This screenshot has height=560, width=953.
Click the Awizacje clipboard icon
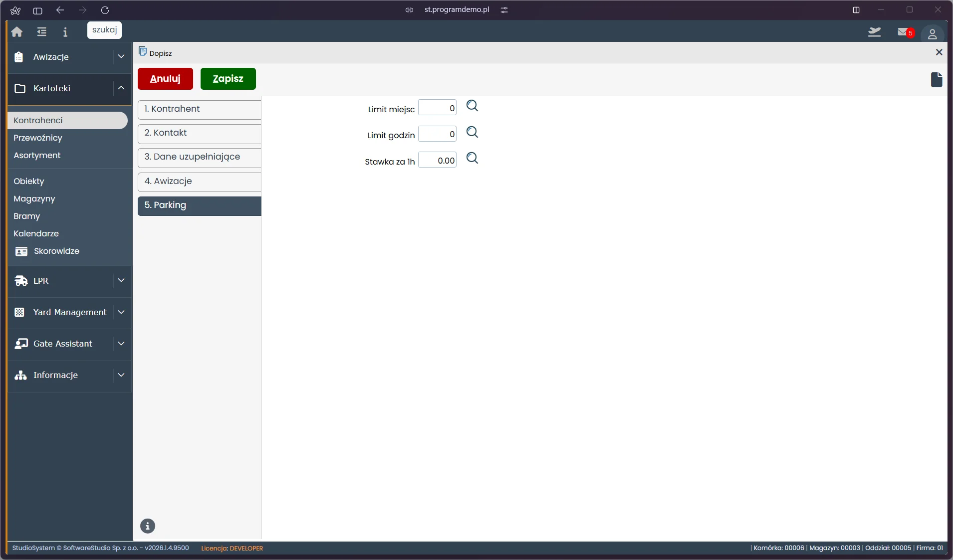[x=19, y=57]
